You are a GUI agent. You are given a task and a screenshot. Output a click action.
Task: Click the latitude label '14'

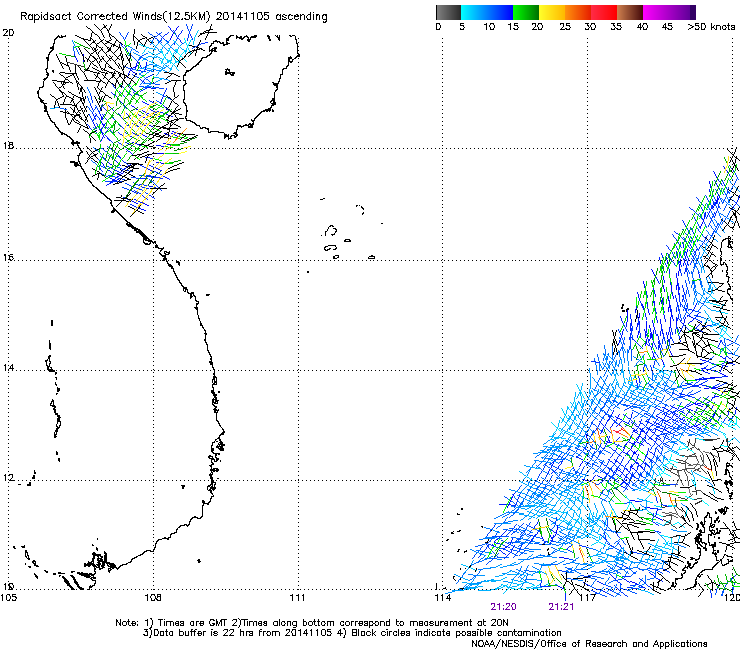click(8, 368)
